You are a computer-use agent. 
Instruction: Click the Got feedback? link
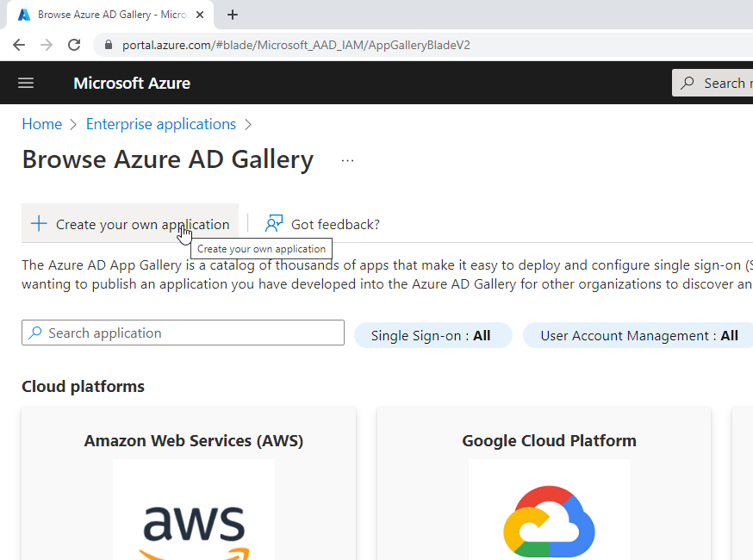335,224
